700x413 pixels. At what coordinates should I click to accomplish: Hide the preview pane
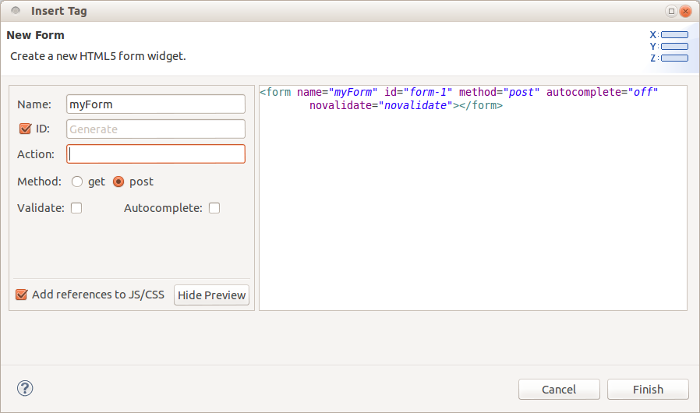(212, 295)
